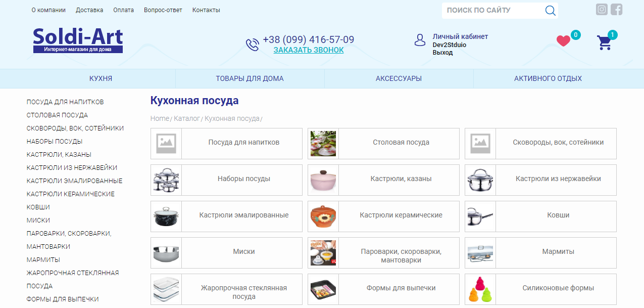
Task: Click the Наборы посуды category thumbnail
Action: pos(166,179)
